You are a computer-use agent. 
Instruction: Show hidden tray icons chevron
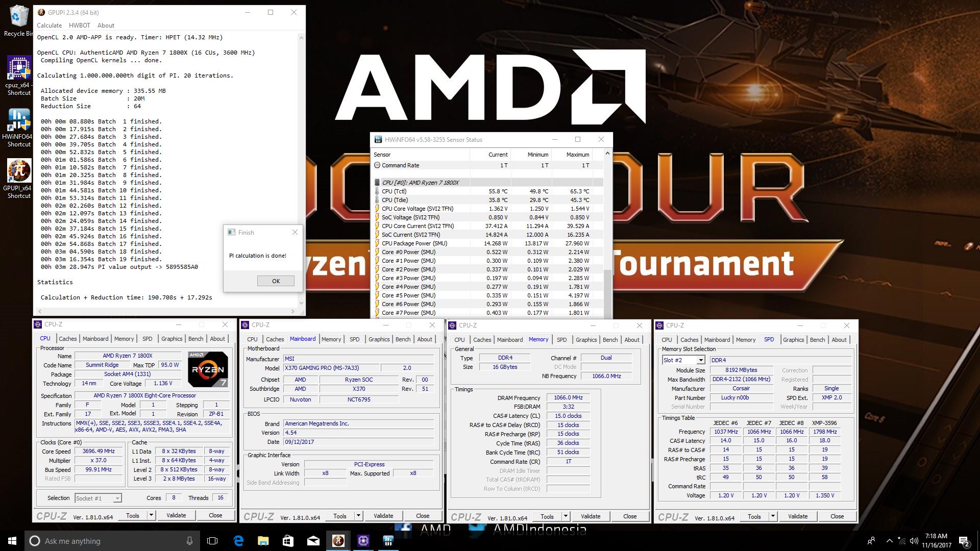click(889, 541)
